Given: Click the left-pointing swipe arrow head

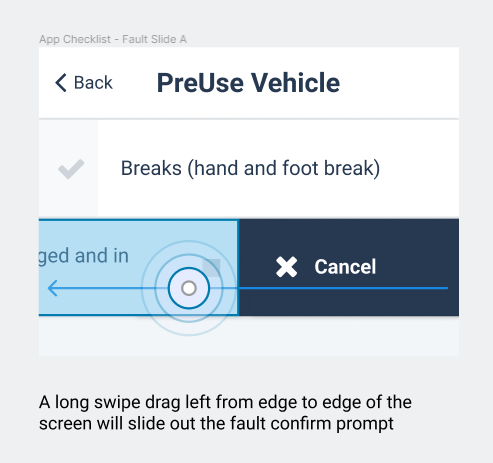Looking at the screenshot, I should [x=53, y=288].
